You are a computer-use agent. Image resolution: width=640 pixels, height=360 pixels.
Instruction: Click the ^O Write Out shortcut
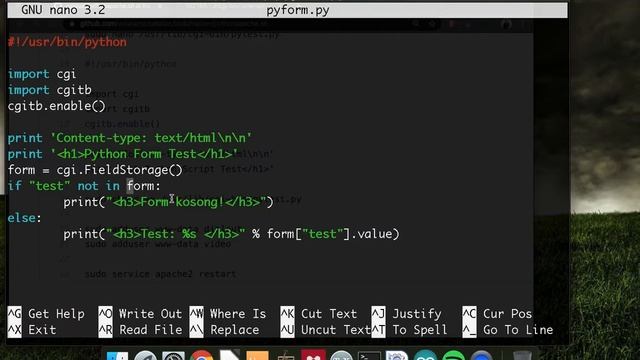(140, 313)
